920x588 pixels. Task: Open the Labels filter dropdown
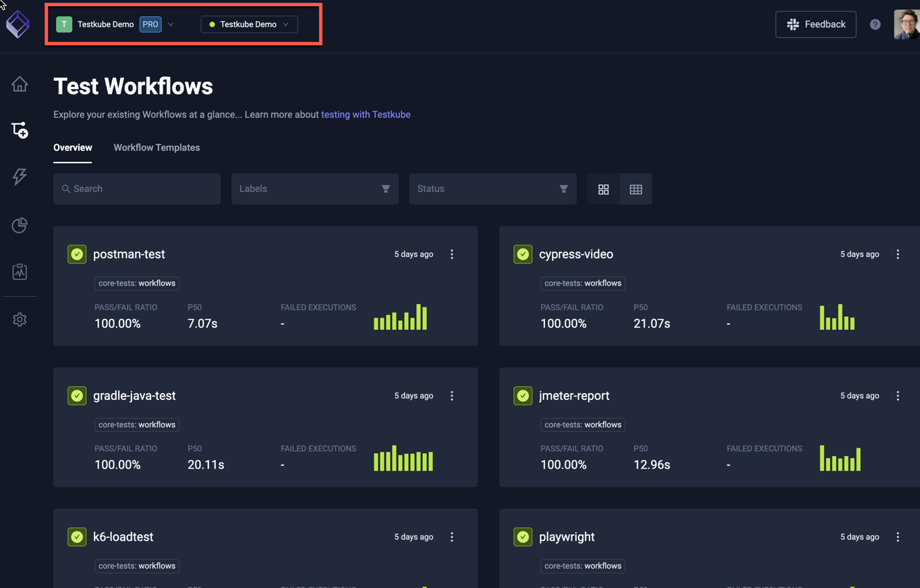pyautogui.click(x=314, y=189)
